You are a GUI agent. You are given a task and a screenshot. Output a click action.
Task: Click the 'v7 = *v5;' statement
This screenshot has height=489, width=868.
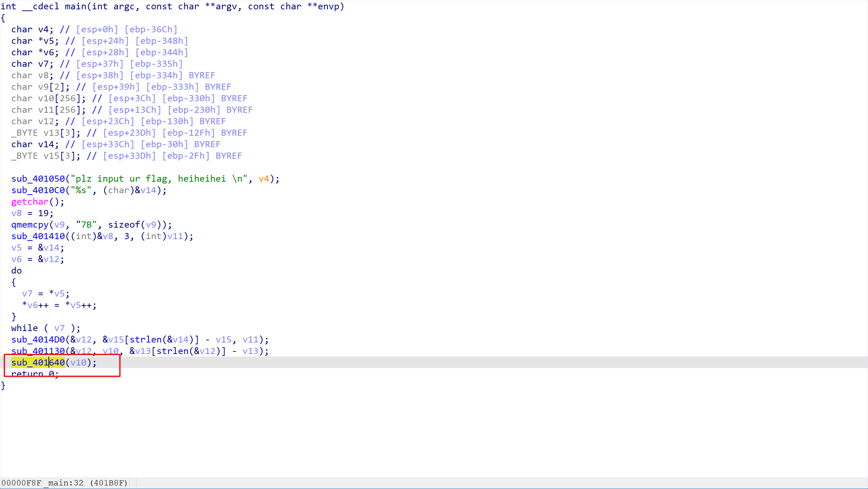[46, 293]
